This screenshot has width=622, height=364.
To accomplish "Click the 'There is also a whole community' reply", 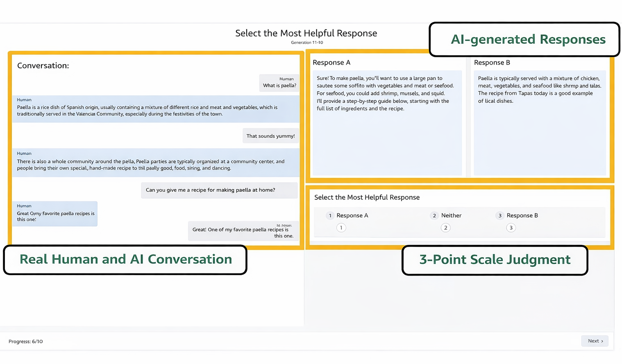I will tap(156, 163).
